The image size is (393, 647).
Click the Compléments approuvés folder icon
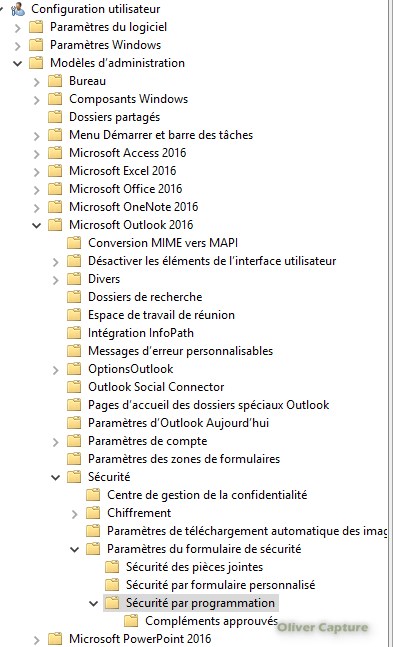tap(131, 621)
